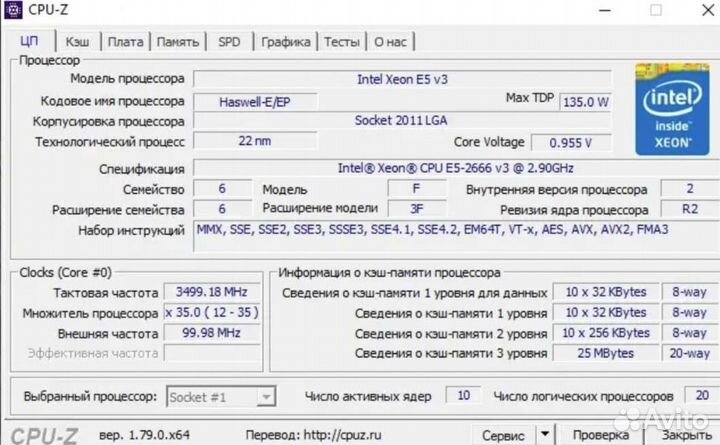Click the Haswell-E/EP code name value
Viewport: 720px width, 445px height.
pyautogui.click(x=255, y=102)
